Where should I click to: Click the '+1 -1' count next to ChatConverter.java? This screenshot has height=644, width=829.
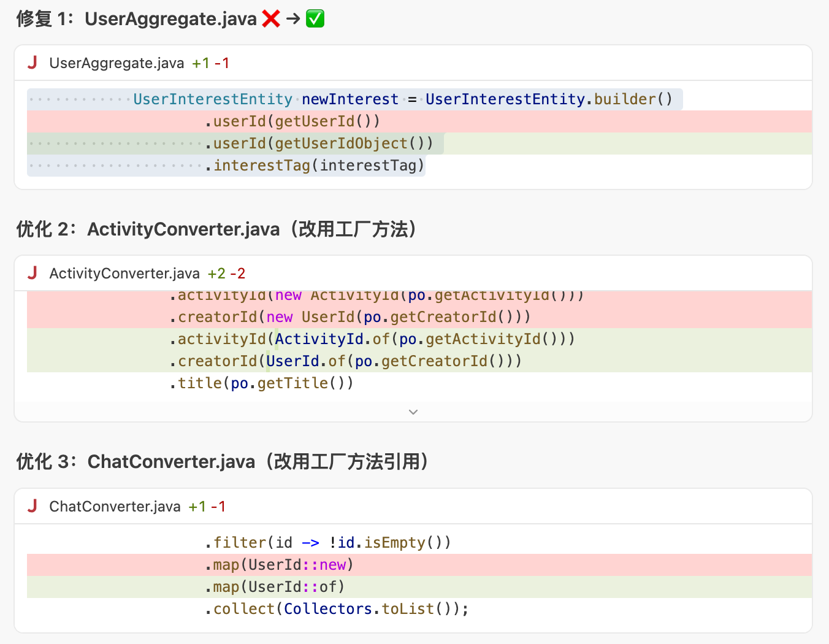point(207,507)
